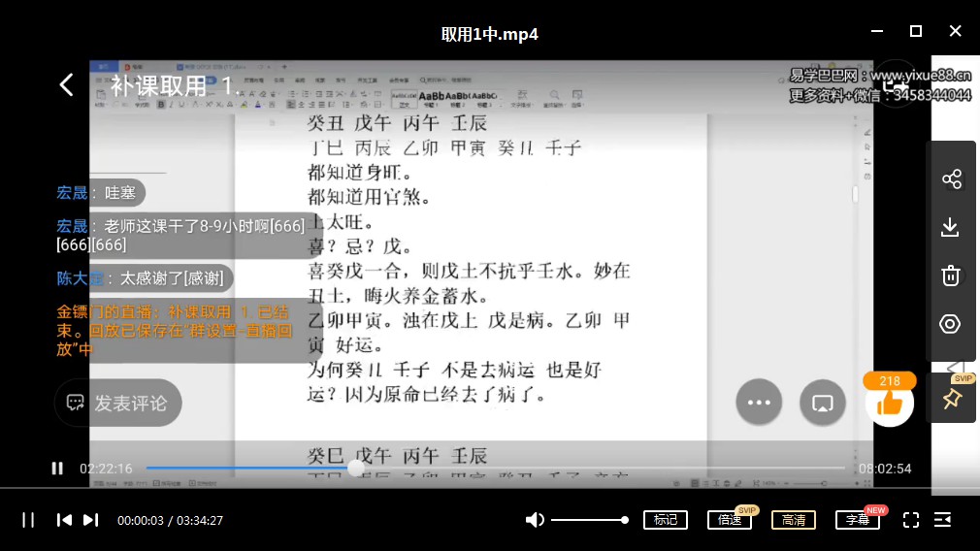Open the 倍速 playback speed menu
The height and width of the screenshot is (551, 980).
click(x=730, y=520)
